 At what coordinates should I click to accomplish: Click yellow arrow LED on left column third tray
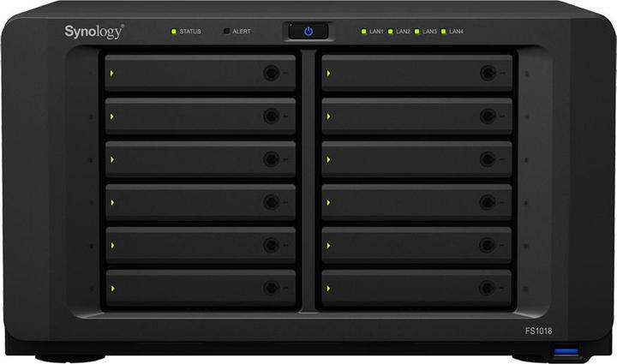(112, 159)
